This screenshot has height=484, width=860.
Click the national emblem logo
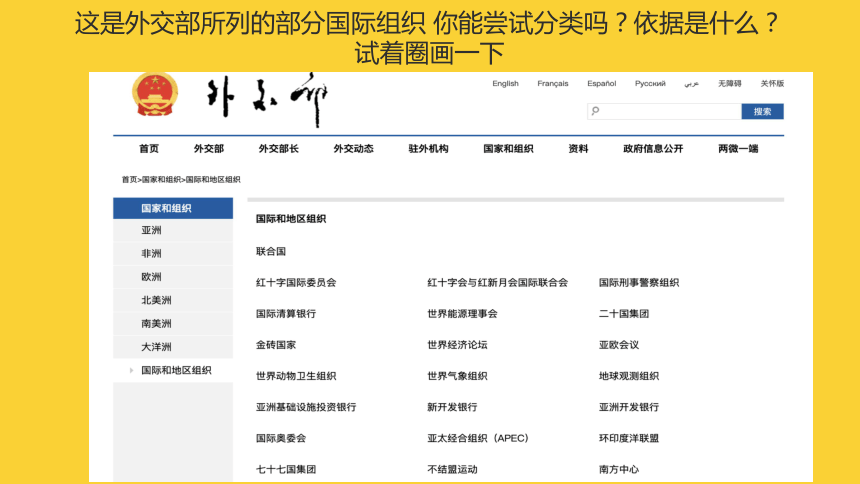click(x=155, y=94)
